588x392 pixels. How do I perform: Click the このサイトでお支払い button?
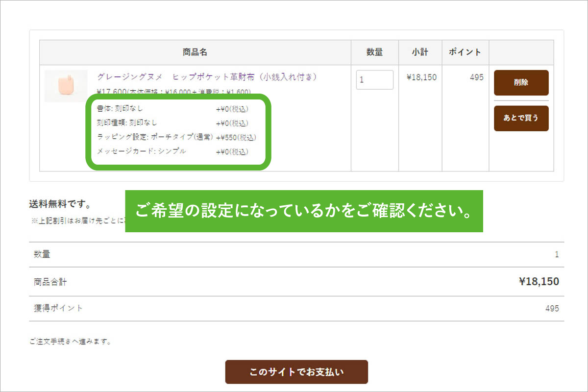[296, 372]
